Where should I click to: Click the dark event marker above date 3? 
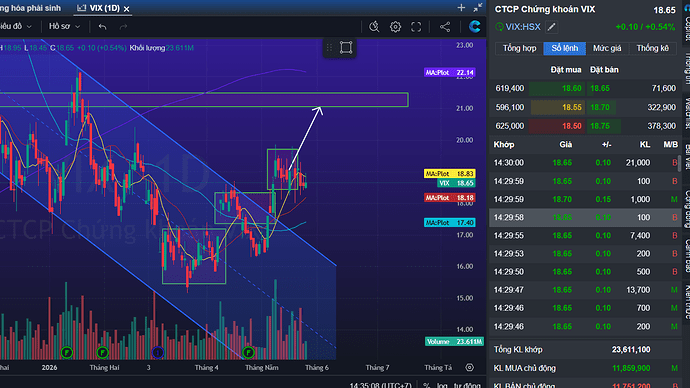tap(158, 352)
